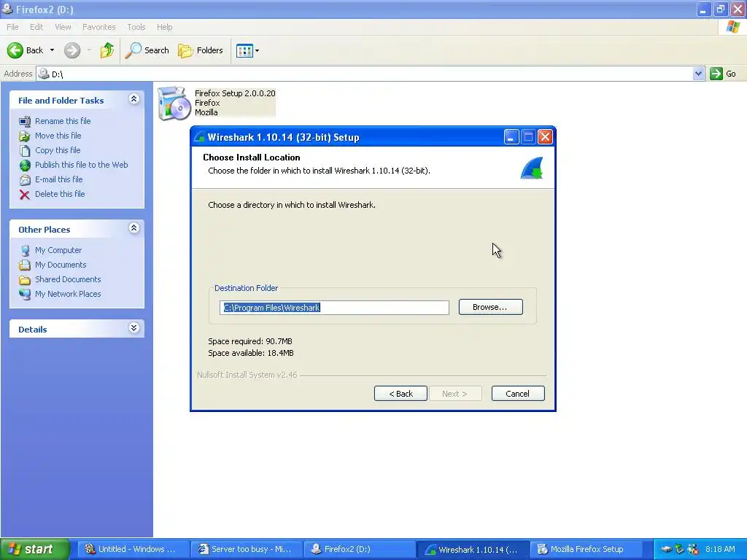
Task: Click the Rename this file icon
Action: [25, 122]
